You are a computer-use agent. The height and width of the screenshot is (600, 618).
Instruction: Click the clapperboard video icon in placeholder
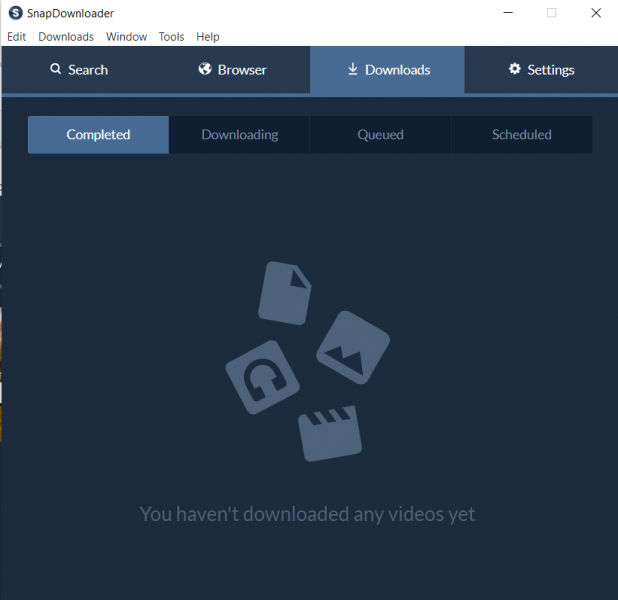click(x=328, y=432)
